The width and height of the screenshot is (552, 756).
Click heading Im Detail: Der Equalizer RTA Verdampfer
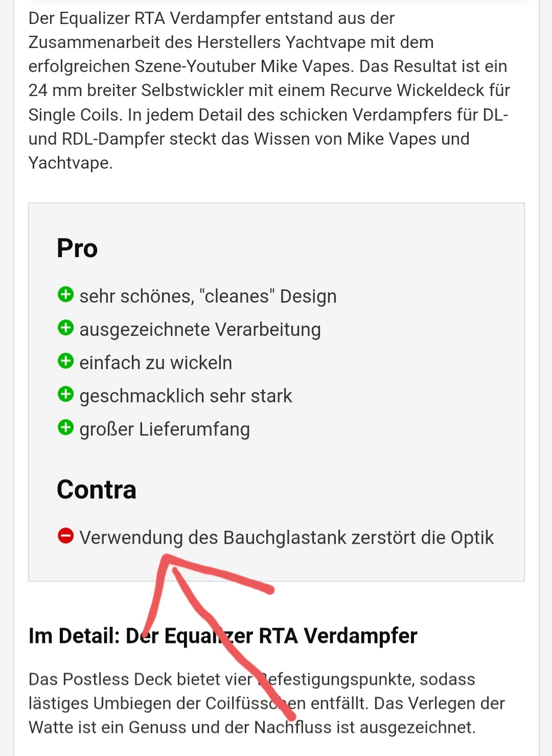(223, 636)
